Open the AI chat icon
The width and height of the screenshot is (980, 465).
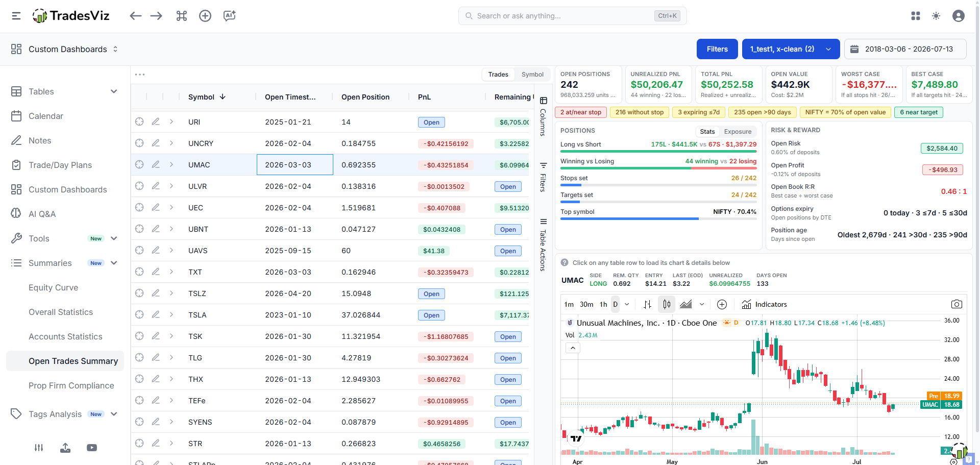(230, 16)
